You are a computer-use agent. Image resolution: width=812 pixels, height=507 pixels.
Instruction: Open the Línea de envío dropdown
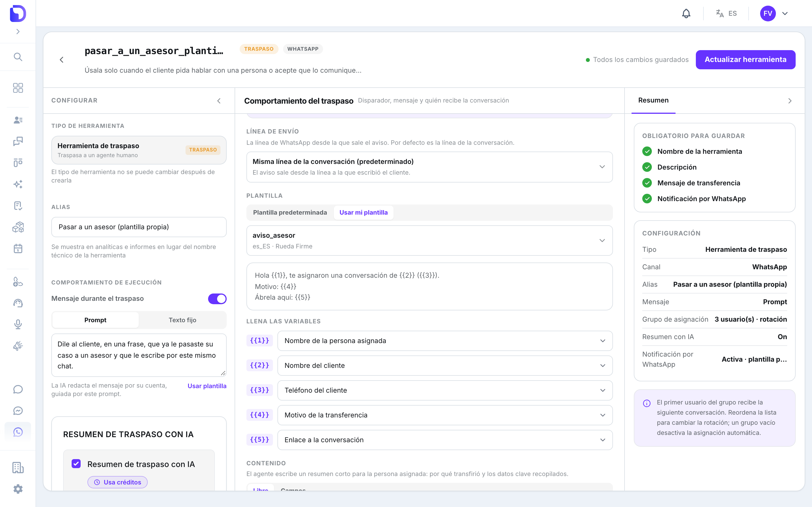[429, 167]
